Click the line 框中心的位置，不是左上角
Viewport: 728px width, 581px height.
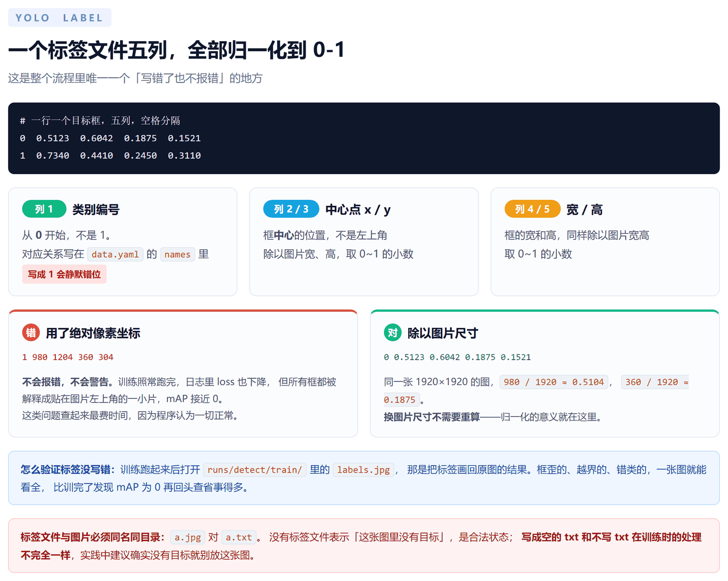click(325, 236)
